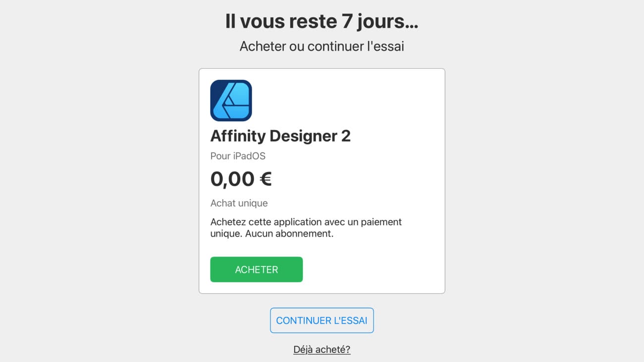
Task: Click the 0,00 € price text
Action: coord(241,179)
